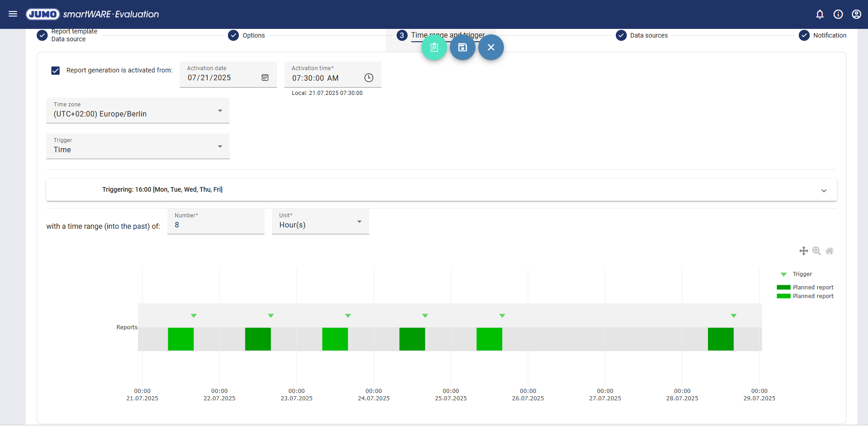Open the Unit Hour(s) dropdown
This screenshot has width=868, height=426.
tap(320, 222)
